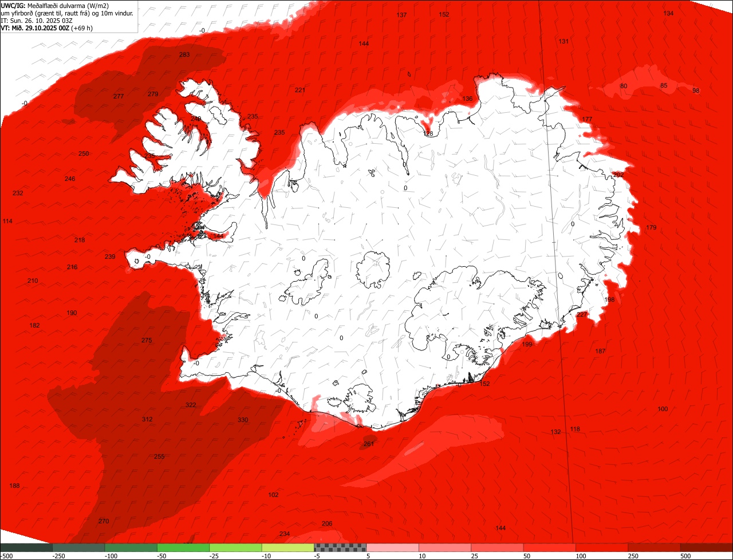Click the flux value 102
The height and width of the screenshot is (560, 733).
(273, 495)
